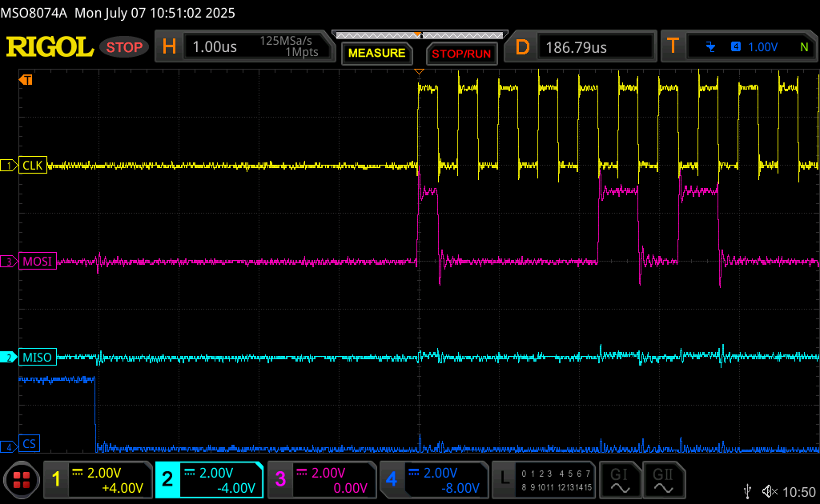Open the 1.00V trigger level setting

pos(763,47)
